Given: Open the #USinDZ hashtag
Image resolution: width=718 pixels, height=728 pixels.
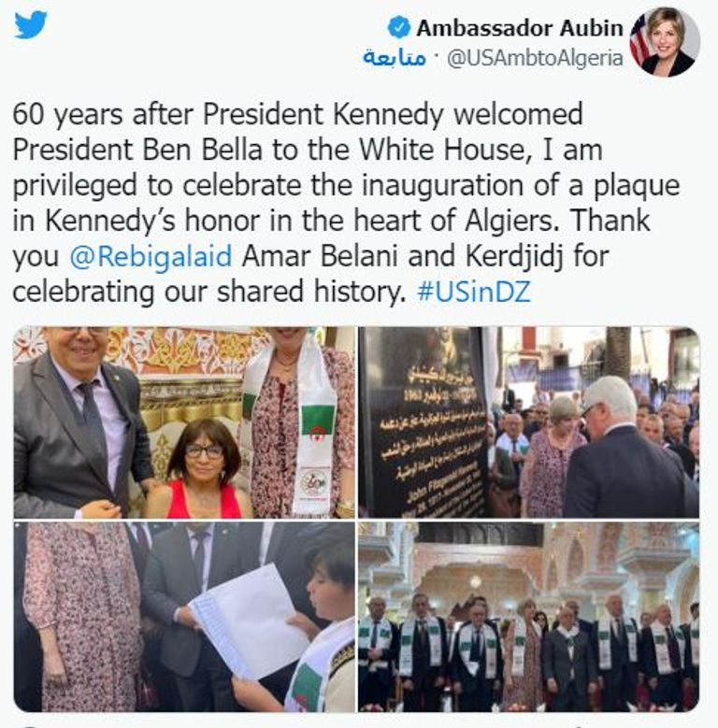Looking at the screenshot, I should tap(474, 292).
